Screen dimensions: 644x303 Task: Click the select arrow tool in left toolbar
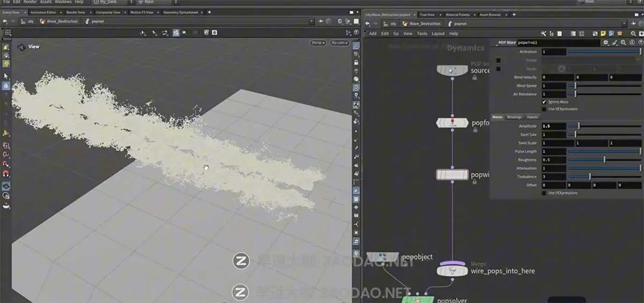(6, 76)
